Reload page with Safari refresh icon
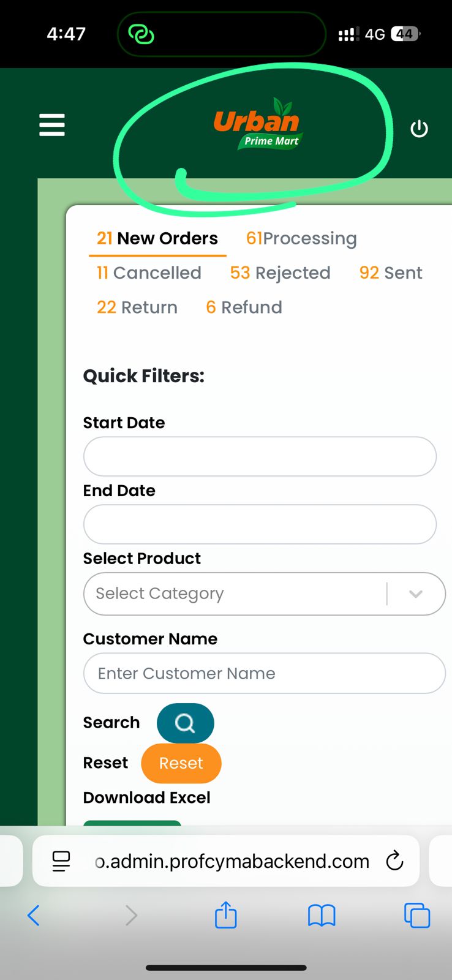452x980 pixels. coord(395,861)
